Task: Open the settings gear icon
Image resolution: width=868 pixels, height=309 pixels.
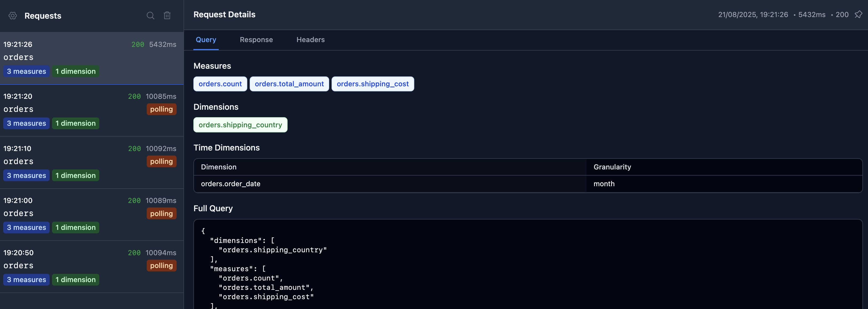Action: [13, 16]
